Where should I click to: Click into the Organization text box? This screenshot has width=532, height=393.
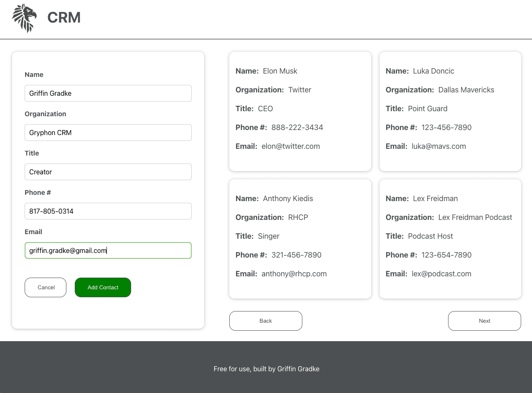click(x=108, y=133)
